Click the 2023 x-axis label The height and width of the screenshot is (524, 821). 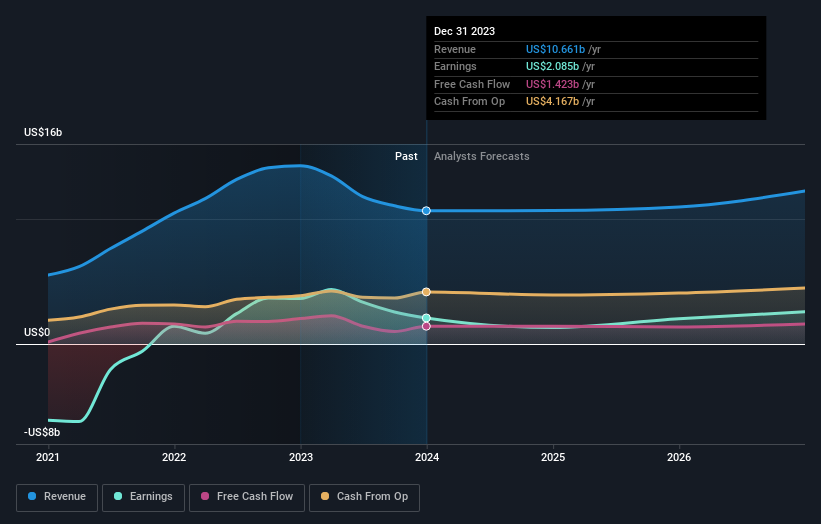[301, 457]
